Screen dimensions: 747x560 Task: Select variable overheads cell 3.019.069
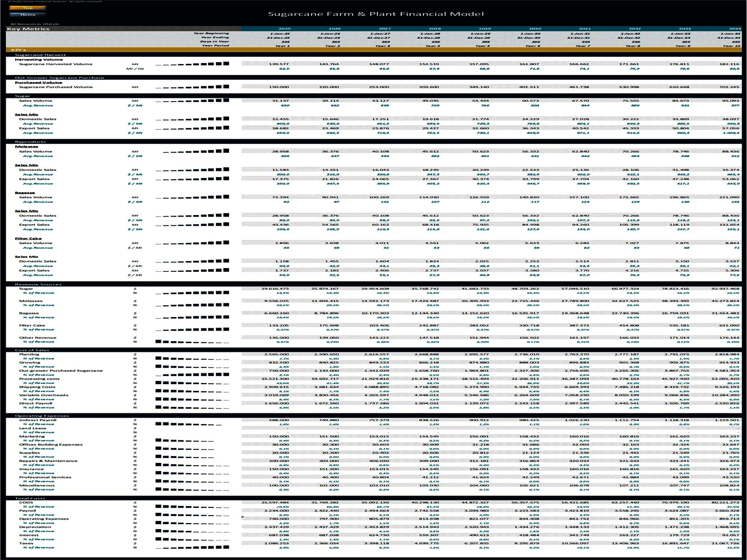coord(277,395)
